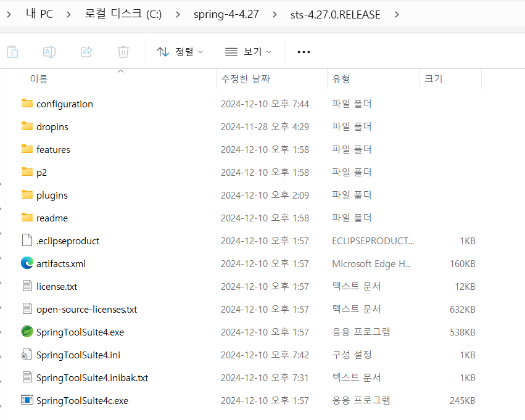Click the 160KB size value
This screenshot has height=420, width=525.
click(x=463, y=264)
